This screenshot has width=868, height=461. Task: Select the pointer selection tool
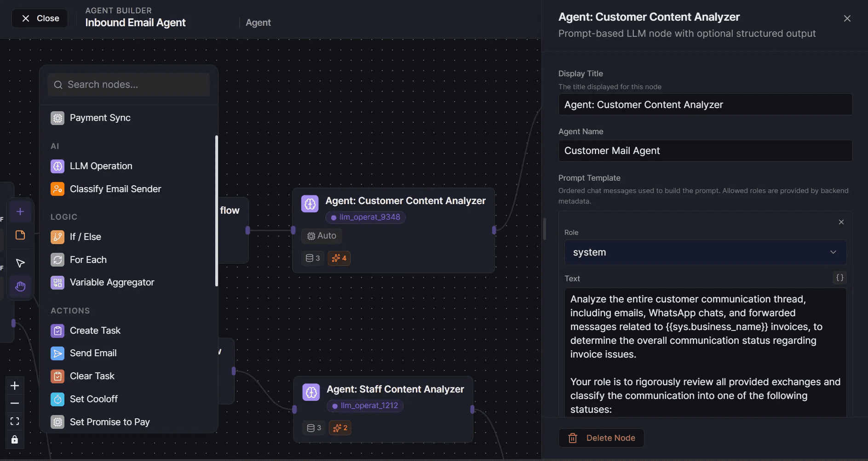point(20,263)
